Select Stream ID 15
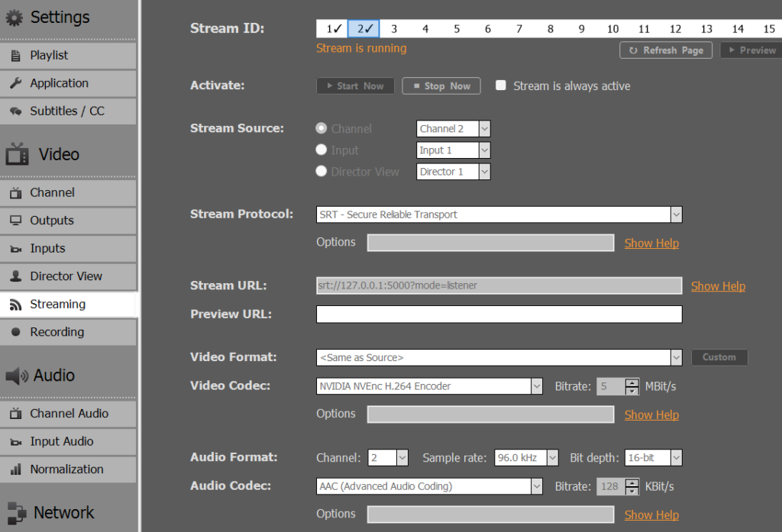 [737, 27]
